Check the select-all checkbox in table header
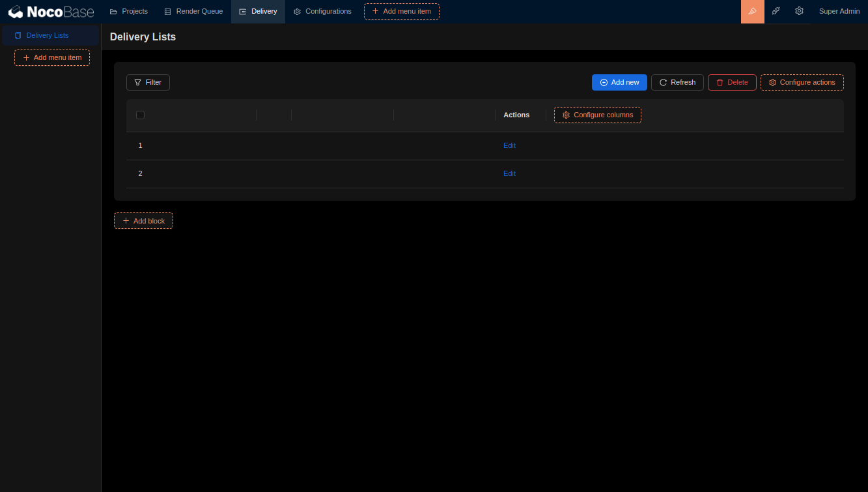 click(x=140, y=115)
